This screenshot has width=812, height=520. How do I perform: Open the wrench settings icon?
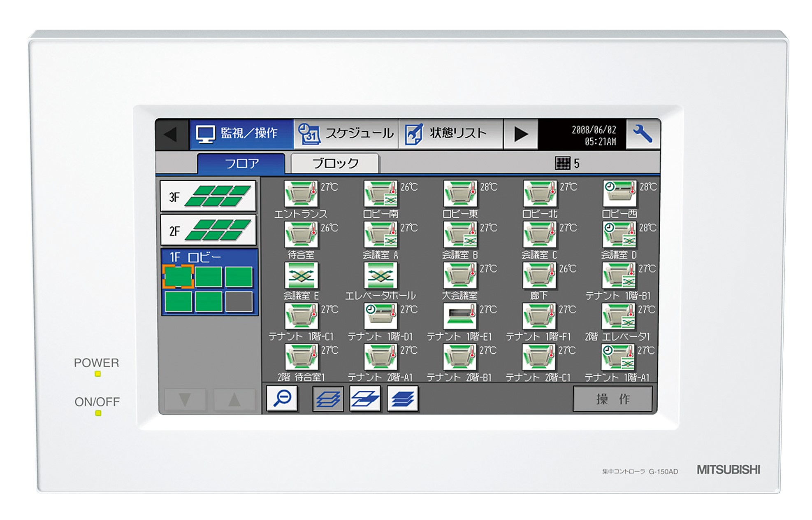[643, 134]
